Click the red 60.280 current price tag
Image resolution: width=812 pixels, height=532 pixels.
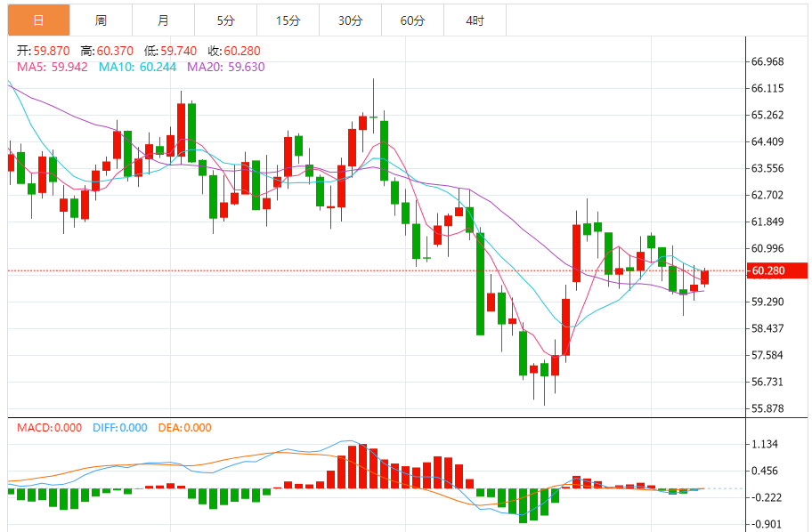click(776, 270)
